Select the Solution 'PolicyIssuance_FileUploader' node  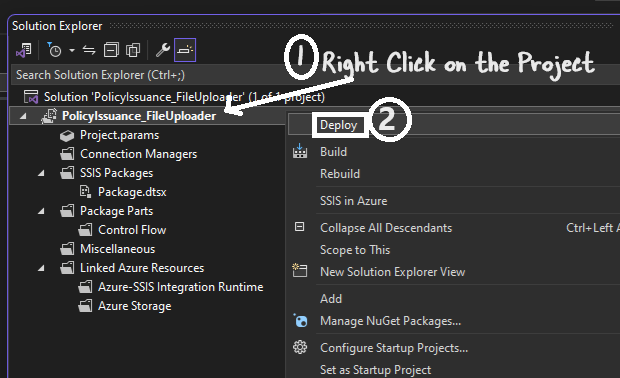[184, 97]
